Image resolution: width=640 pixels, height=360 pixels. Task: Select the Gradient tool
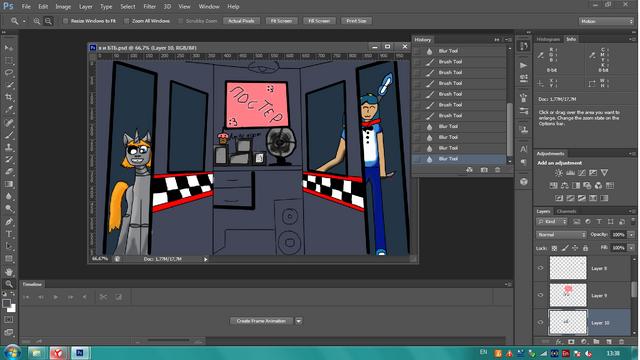coord(9,184)
